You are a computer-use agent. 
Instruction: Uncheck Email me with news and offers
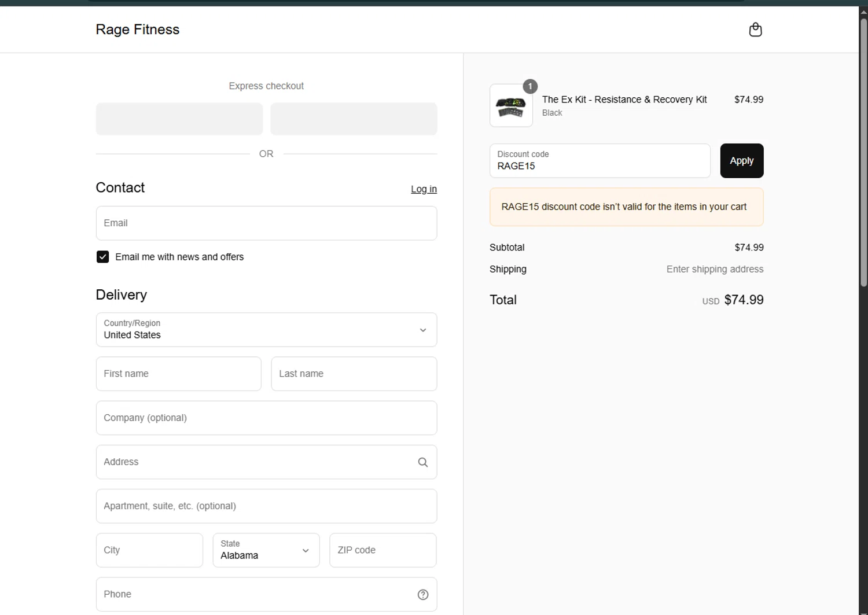pyautogui.click(x=102, y=257)
